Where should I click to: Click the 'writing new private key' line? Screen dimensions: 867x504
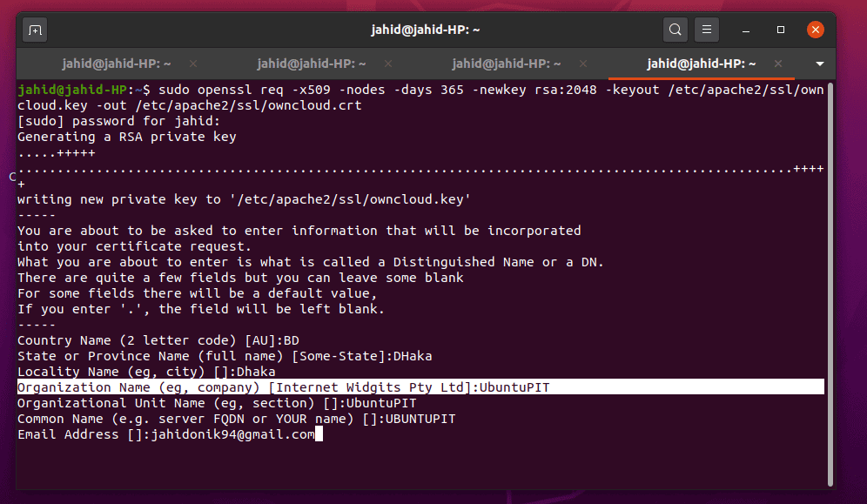244,199
